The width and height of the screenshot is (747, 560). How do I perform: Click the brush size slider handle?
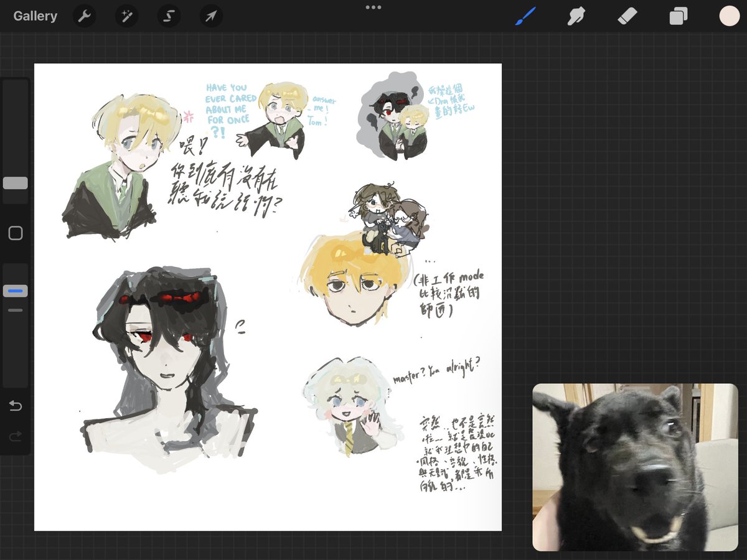(x=16, y=183)
